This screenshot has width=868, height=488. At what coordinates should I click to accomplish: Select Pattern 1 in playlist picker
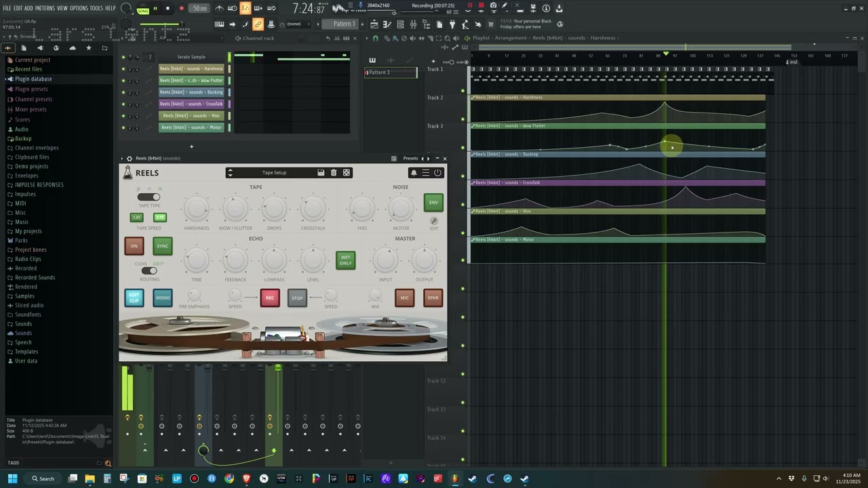pos(391,73)
